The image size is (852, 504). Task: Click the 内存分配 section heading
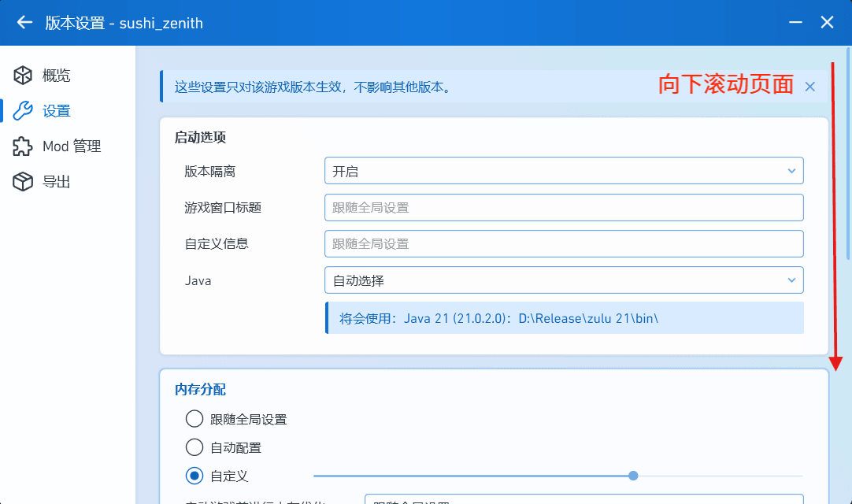coord(200,389)
